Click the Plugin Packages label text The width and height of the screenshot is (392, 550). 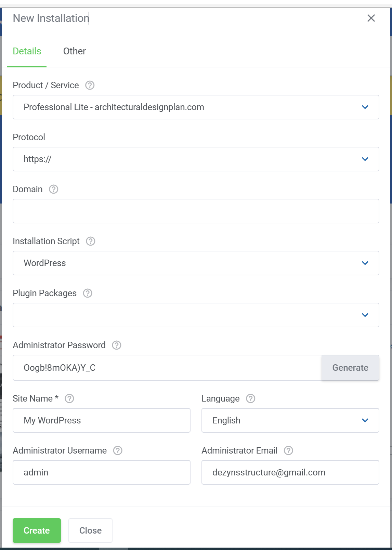click(x=45, y=293)
